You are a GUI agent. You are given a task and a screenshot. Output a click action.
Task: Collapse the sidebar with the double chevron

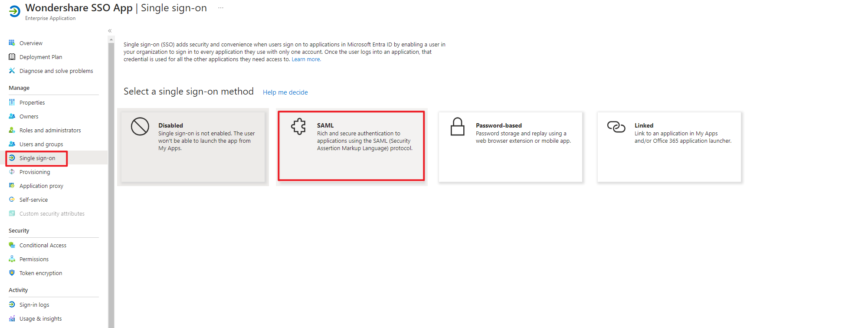110,31
